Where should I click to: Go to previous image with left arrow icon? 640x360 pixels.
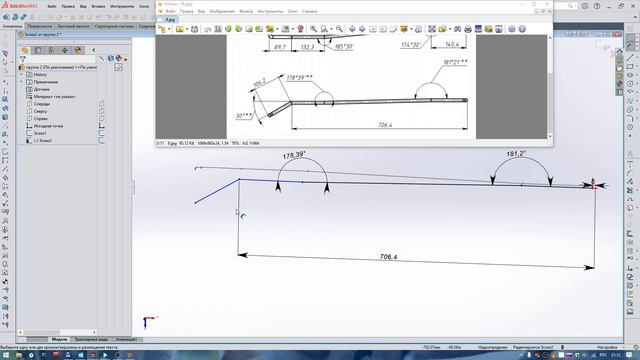click(x=352, y=29)
